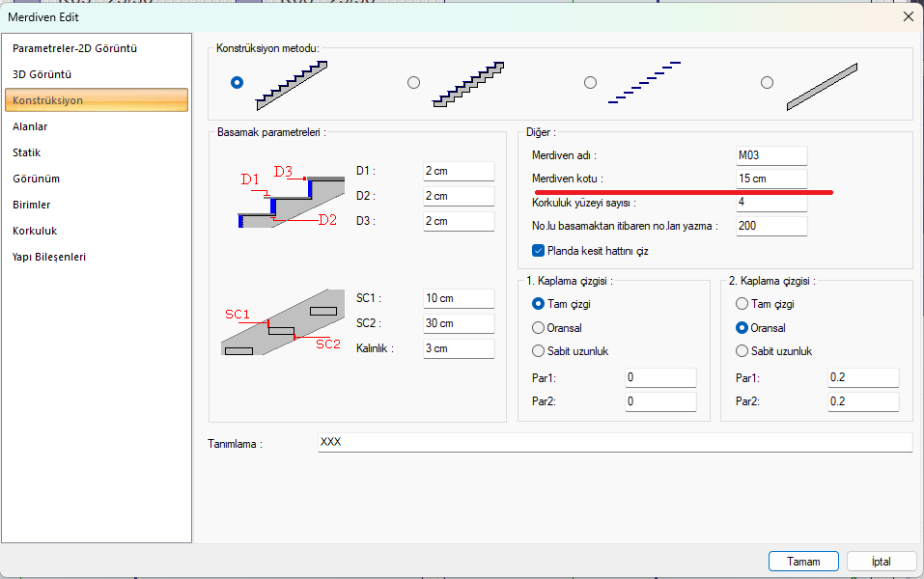This screenshot has width=924, height=579.
Task: Uncheck Planda kesit hattını çiz checkbox
Action: tap(538, 251)
